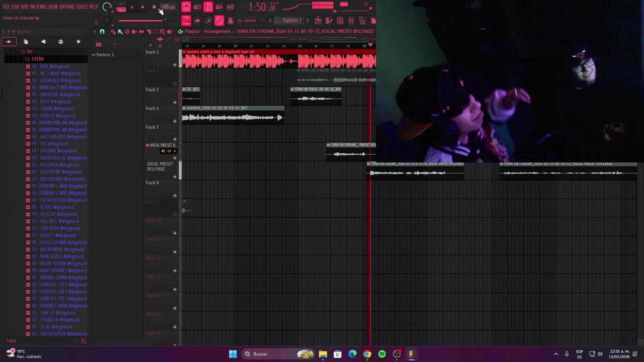This screenshot has height=362, width=644.
Task: Toggle SONG mode in the transport bar
Action: tap(121, 9)
